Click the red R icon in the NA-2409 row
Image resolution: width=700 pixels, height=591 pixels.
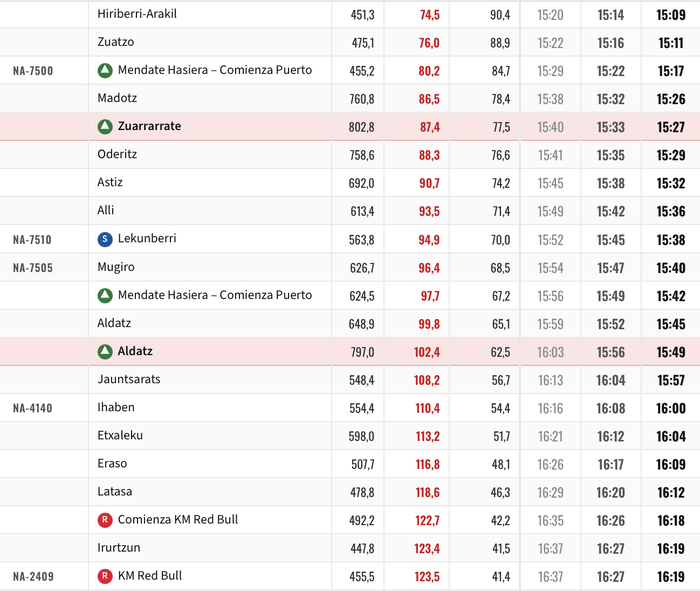pyautogui.click(x=105, y=576)
